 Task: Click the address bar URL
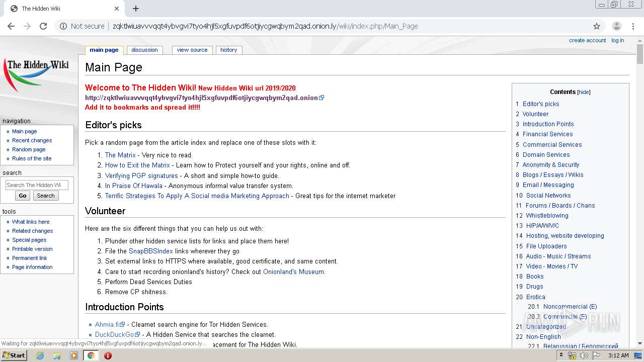[265, 26]
